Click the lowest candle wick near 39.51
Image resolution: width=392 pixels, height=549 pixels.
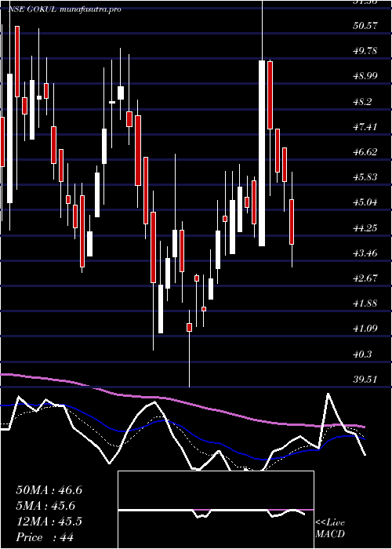pyautogui.click(x=190, y=361)
